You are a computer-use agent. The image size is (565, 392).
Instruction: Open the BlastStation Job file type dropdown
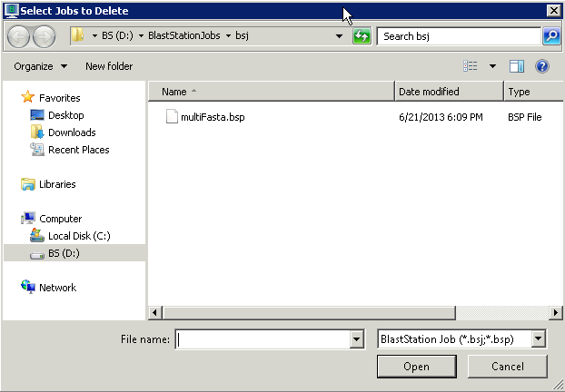point(538,338)
